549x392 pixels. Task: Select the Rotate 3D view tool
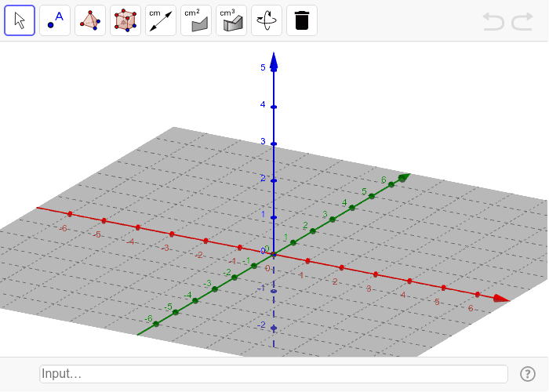coord(267,20)
